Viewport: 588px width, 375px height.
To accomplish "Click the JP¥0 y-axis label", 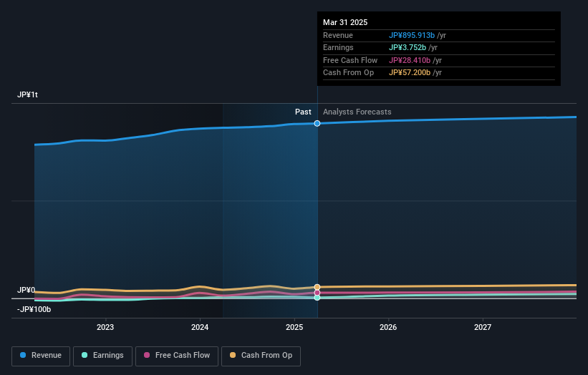I will (x=26, y=290).
